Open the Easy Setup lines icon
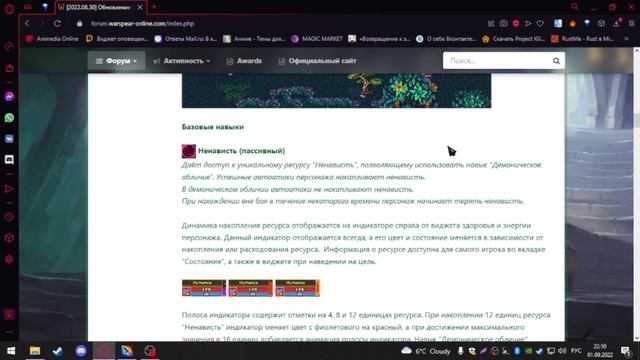 coord(631,24)
